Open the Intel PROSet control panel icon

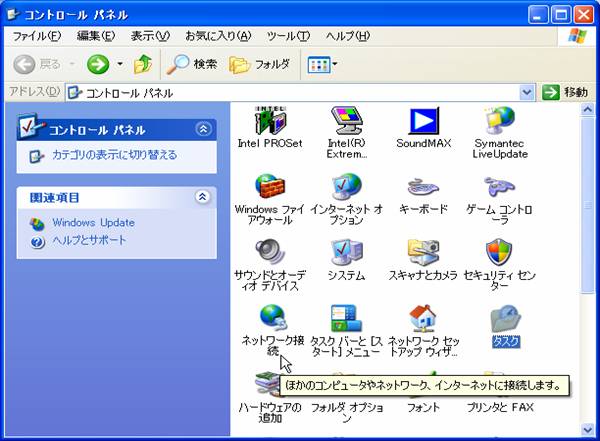pyautogui.click(x=271, y=120)
